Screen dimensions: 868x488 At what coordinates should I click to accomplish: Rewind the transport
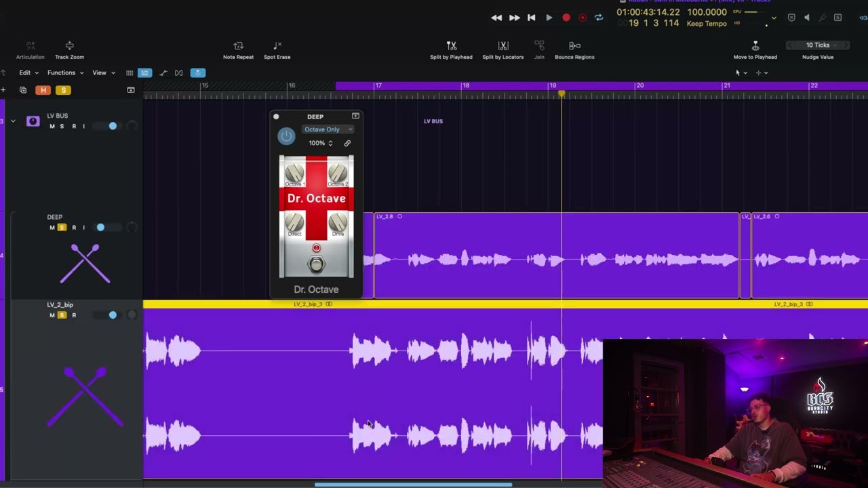pos(496,18)
